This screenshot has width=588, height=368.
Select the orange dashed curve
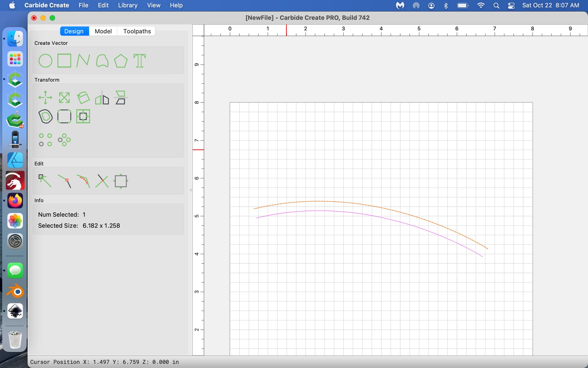(371, 205)
